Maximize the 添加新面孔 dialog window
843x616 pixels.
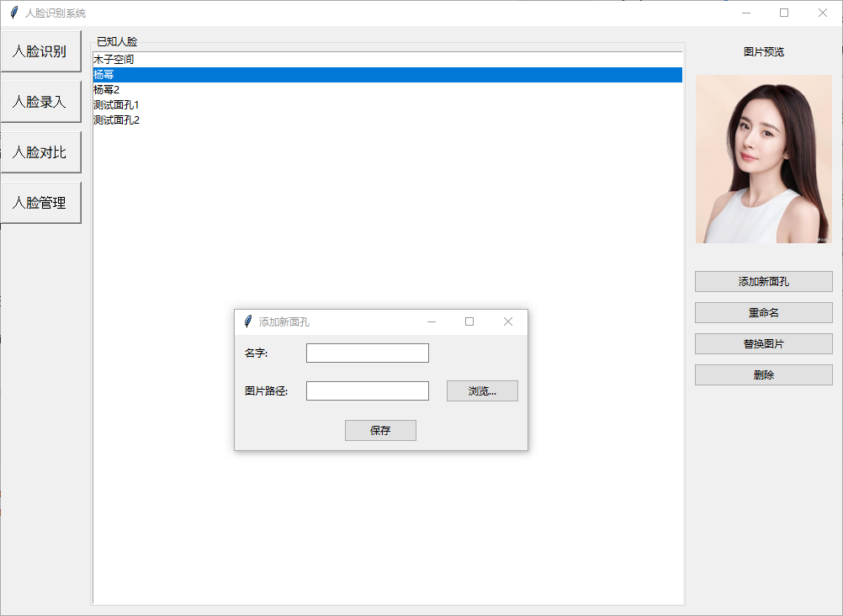pos(469,321)
